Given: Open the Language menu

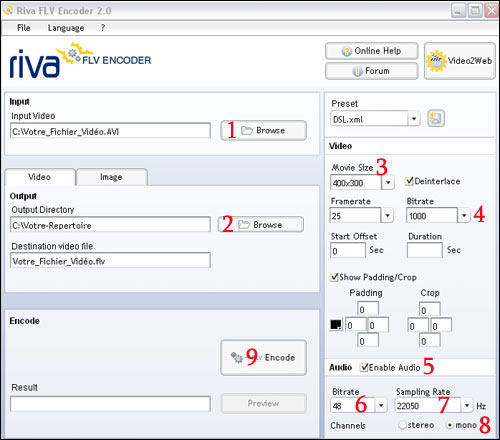Looking at the screenshot, I should 66,28.
